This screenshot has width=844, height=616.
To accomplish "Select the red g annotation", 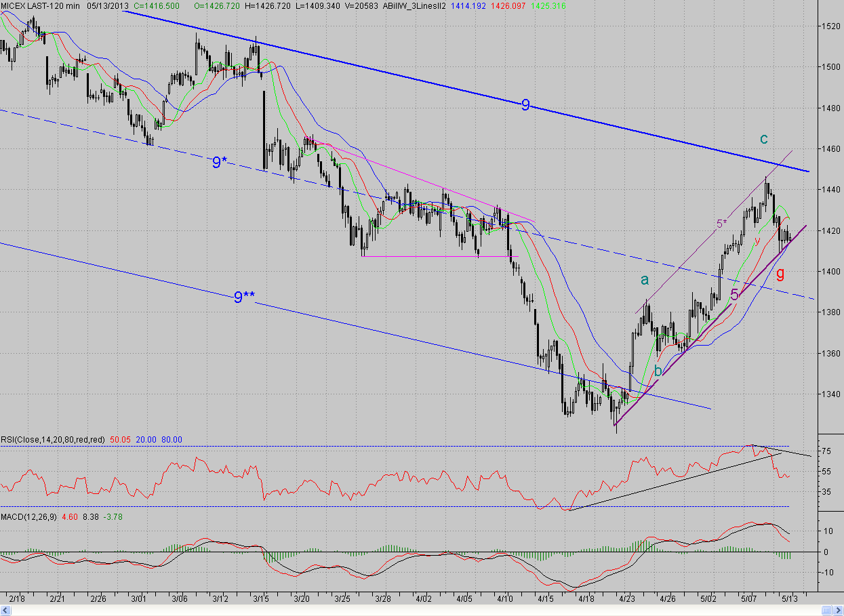I will point(780,273).
